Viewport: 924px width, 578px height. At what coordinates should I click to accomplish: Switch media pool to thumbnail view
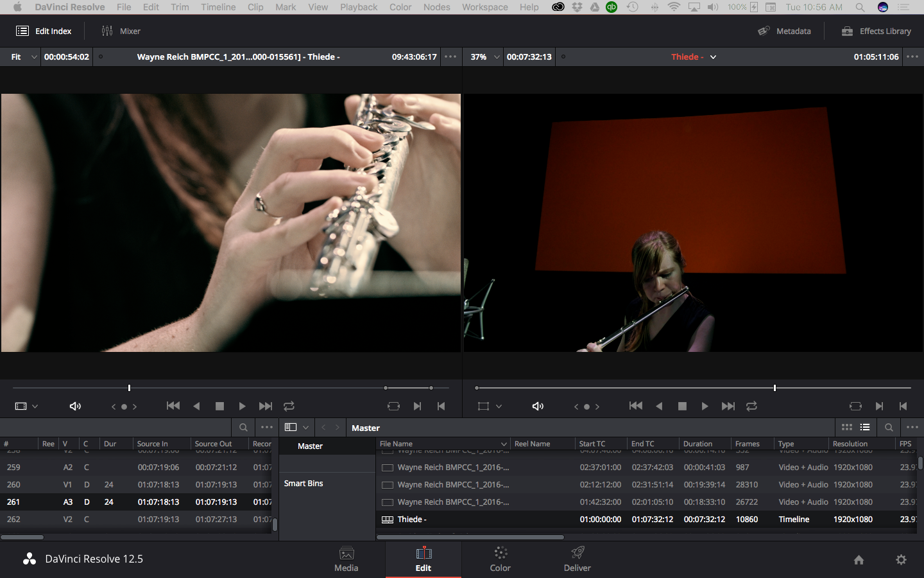[847, 427]
